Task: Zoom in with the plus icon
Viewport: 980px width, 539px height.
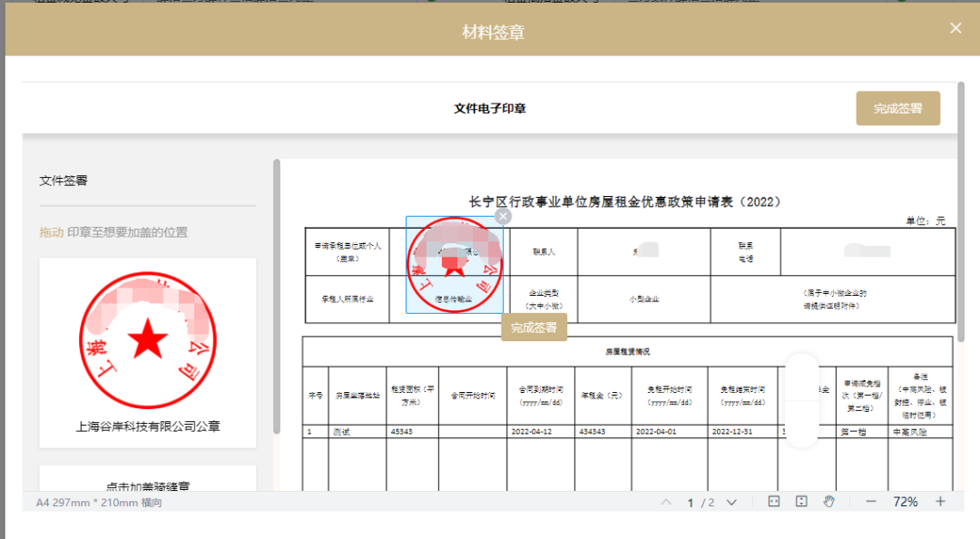Action: (x=940, y=502)
